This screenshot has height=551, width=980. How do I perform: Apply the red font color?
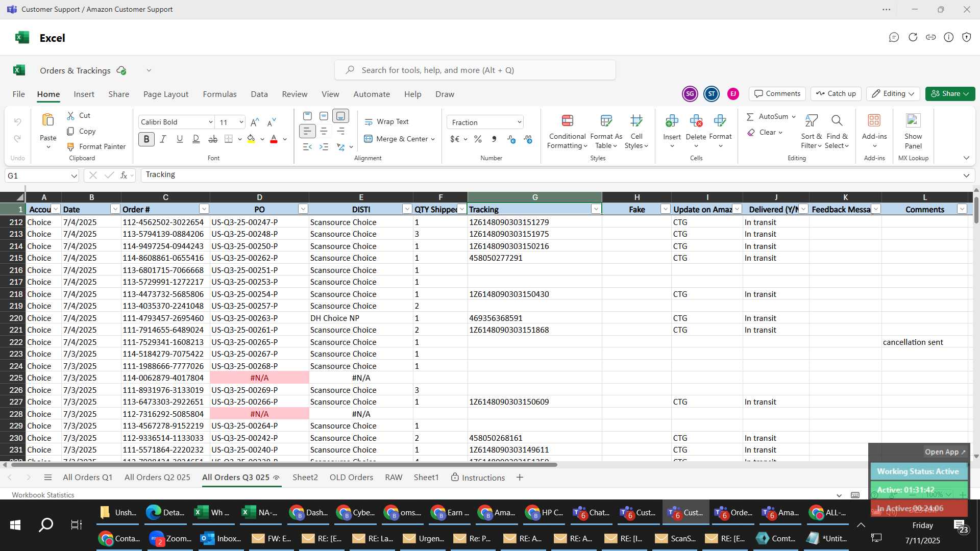274,139
